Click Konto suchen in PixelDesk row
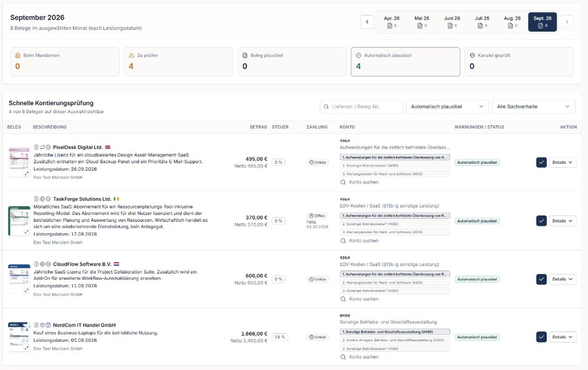This screenshot has height=370, width=588. pyautogui.click(x=360, y=182)
